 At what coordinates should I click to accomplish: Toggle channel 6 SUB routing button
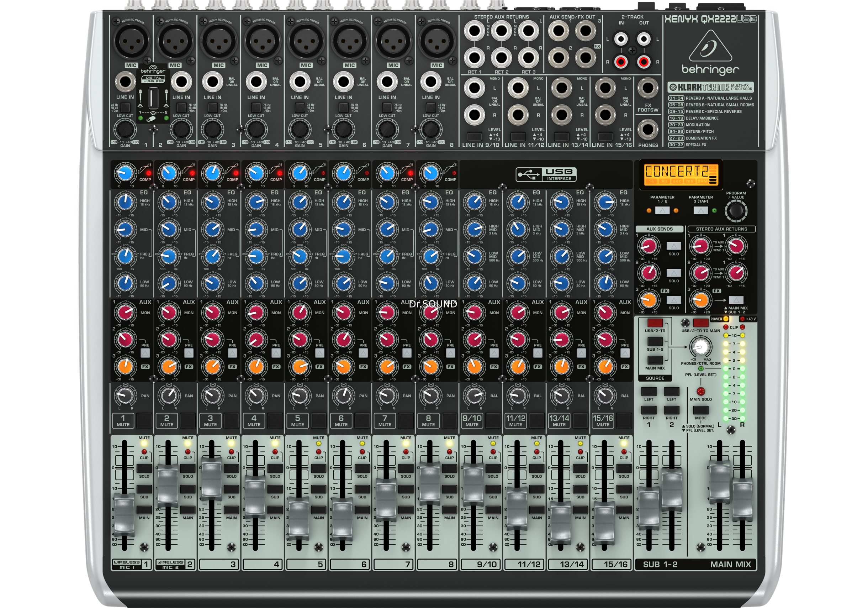[x=362, y=489]
